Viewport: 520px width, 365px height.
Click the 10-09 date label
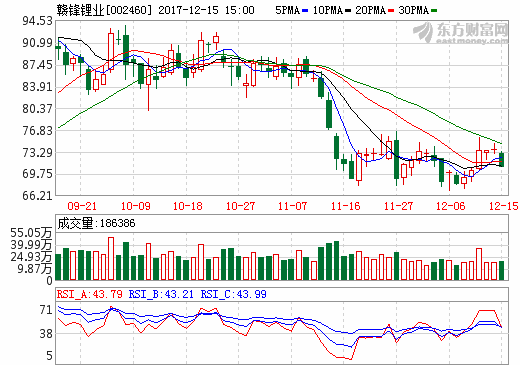coord(136,206)
